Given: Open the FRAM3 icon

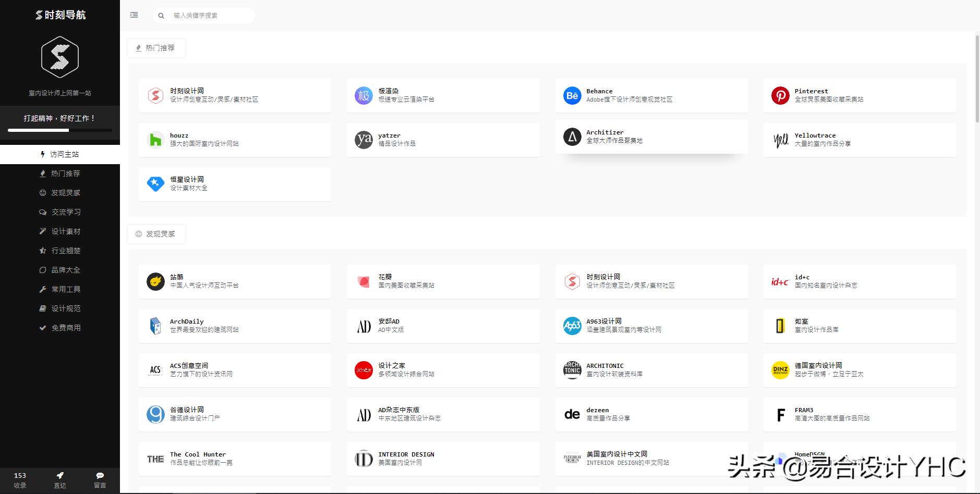Looking at the screenshot, I should (x=780, y=414).
